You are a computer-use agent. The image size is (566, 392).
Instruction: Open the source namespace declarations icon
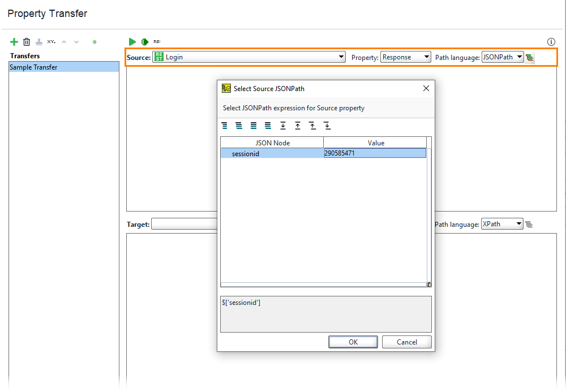coord(530,57)
